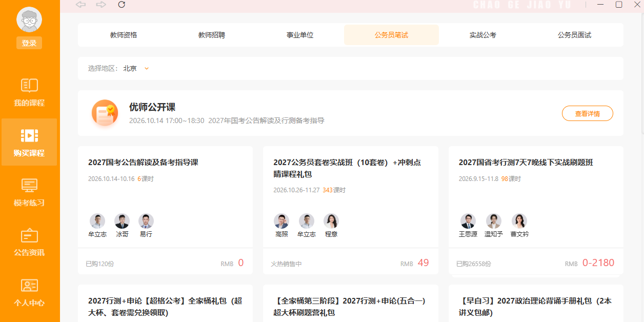Open 2027国省考行测7天7晚线下实战刷题班 course

[526, 163]
